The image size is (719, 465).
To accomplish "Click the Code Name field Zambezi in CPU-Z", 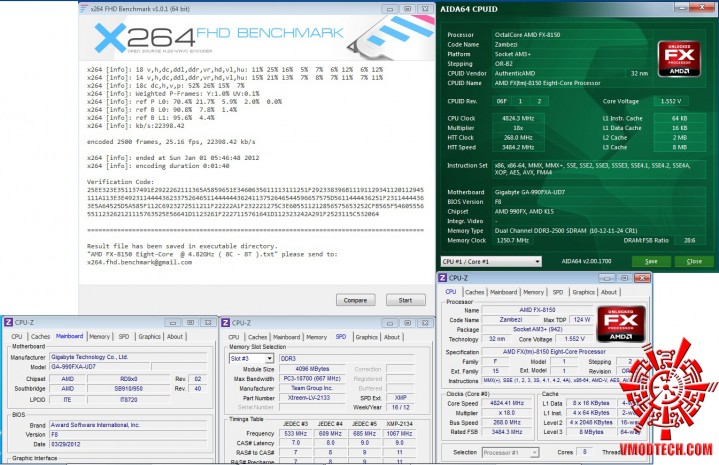I will coord(511,320).
